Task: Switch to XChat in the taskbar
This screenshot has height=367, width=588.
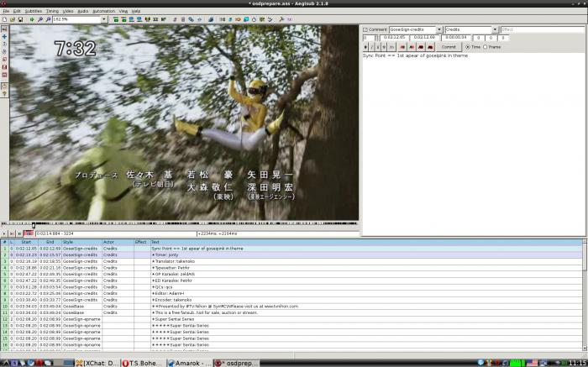Action: [97, 363]
